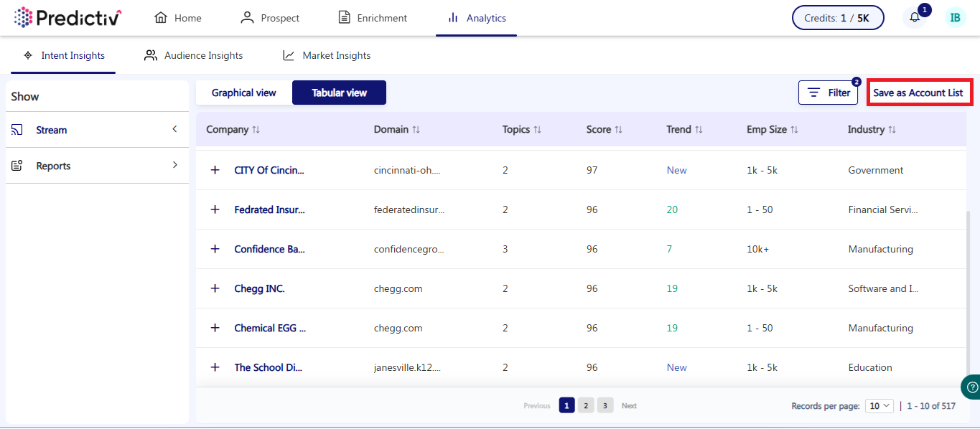Open the Enrichment tab
Image resolution: width=980 pixels, height=429 pixels.
[x=373, y=18]
